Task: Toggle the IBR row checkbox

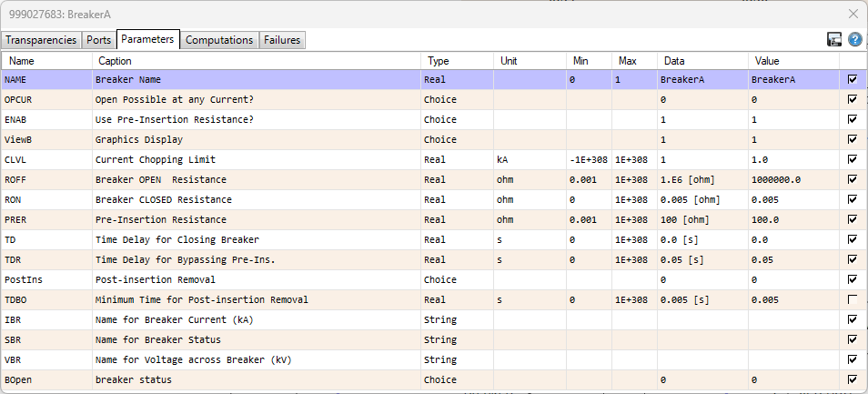Action: [x=853, y=319]
